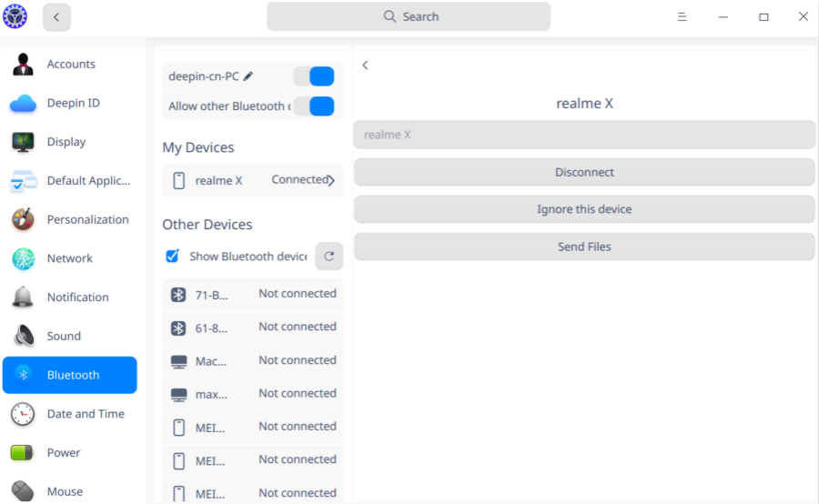Go back from realme X detail panel

coord(365,66)
